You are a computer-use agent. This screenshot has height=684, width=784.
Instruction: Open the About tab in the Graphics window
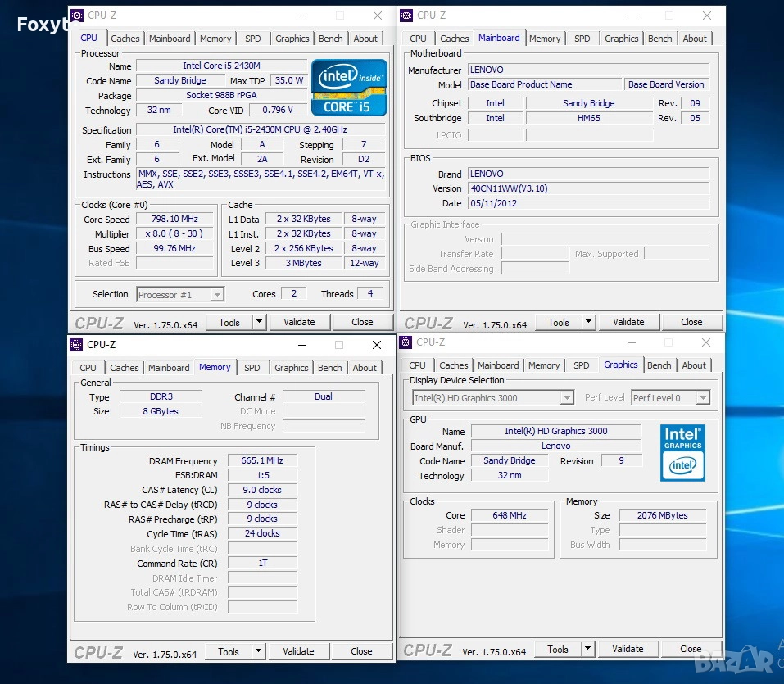tap(694, 365)
